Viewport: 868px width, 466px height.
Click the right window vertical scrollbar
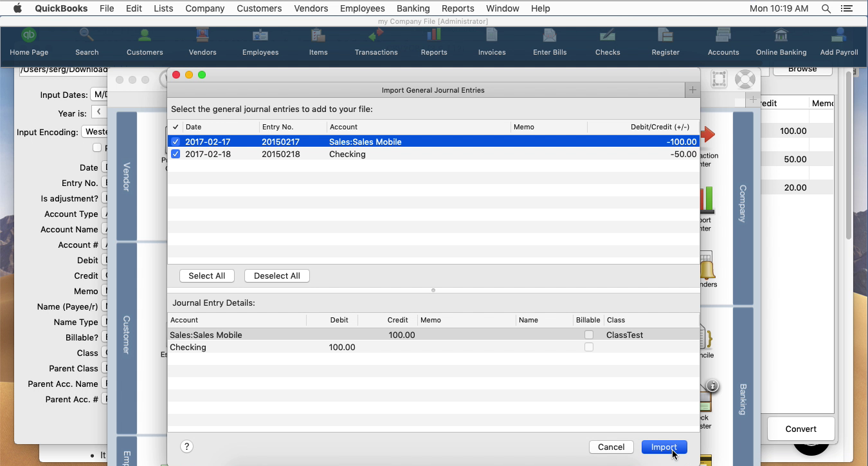[x=849, y=154]
